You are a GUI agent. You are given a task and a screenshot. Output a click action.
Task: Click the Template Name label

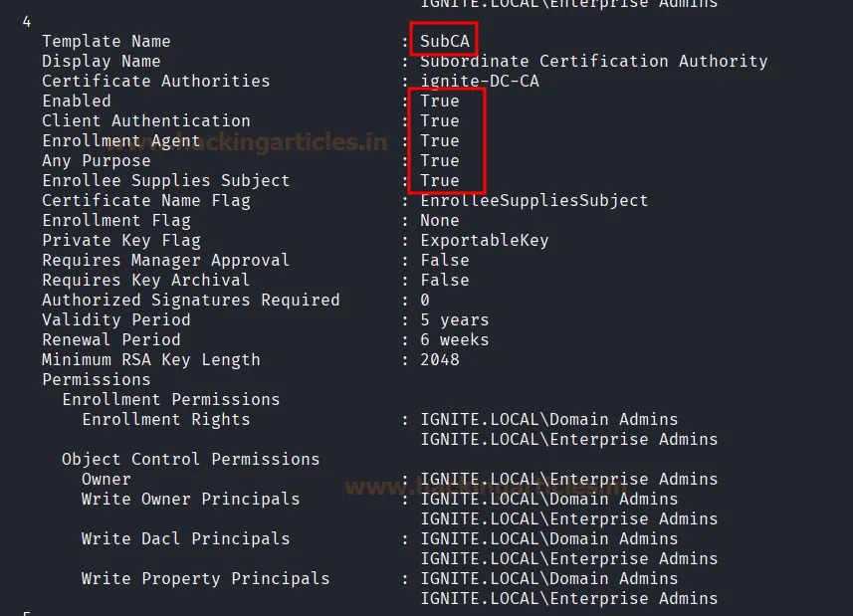[x=106, y=41]
